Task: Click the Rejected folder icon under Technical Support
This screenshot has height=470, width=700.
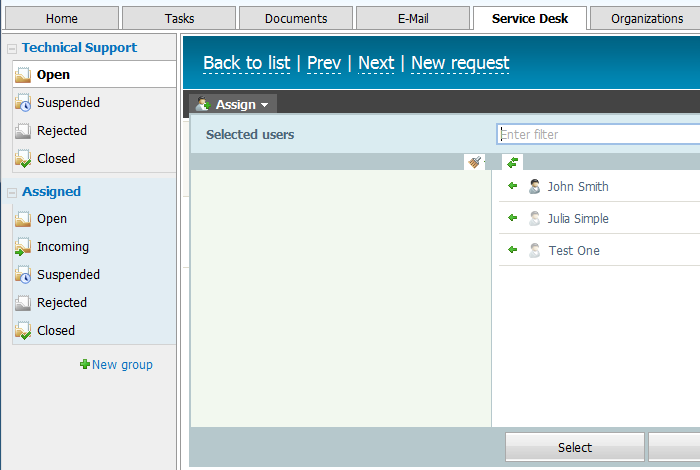Action: [23, 131]
